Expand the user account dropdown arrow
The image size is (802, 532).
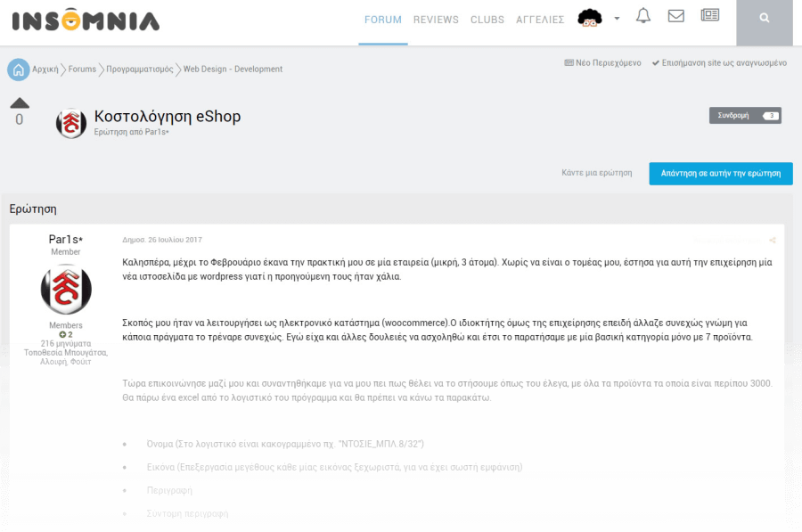[617, 19]
